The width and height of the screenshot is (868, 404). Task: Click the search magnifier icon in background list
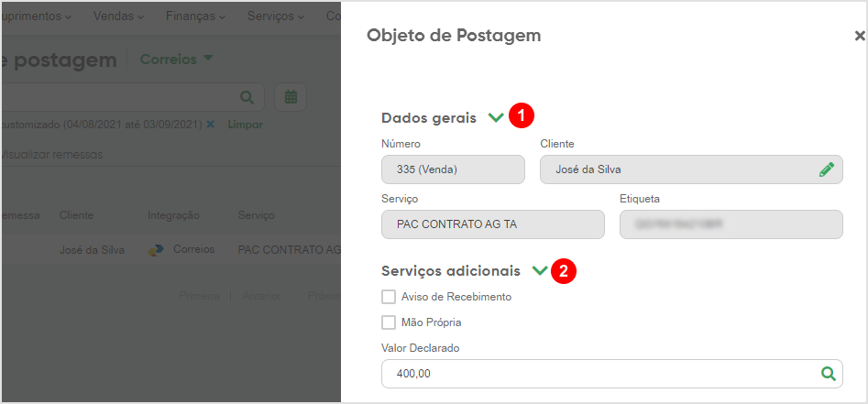click(x=247, y=97)
